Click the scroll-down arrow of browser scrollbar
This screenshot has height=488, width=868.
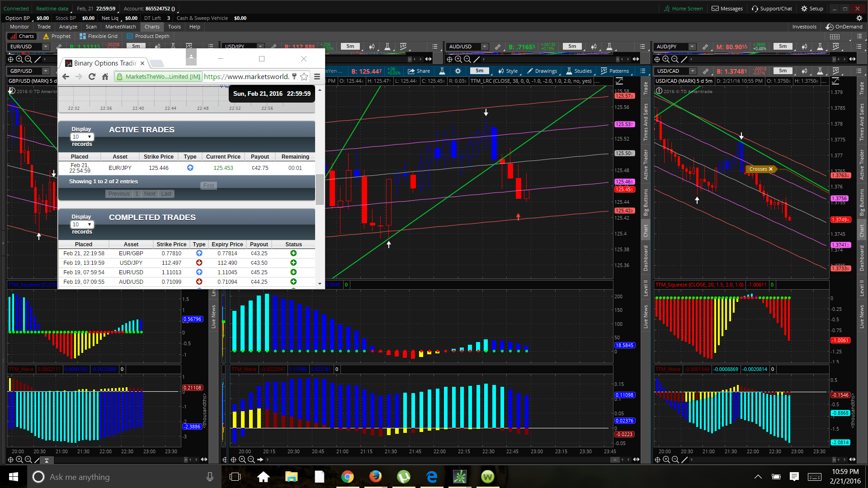click(x=320, y=284)
